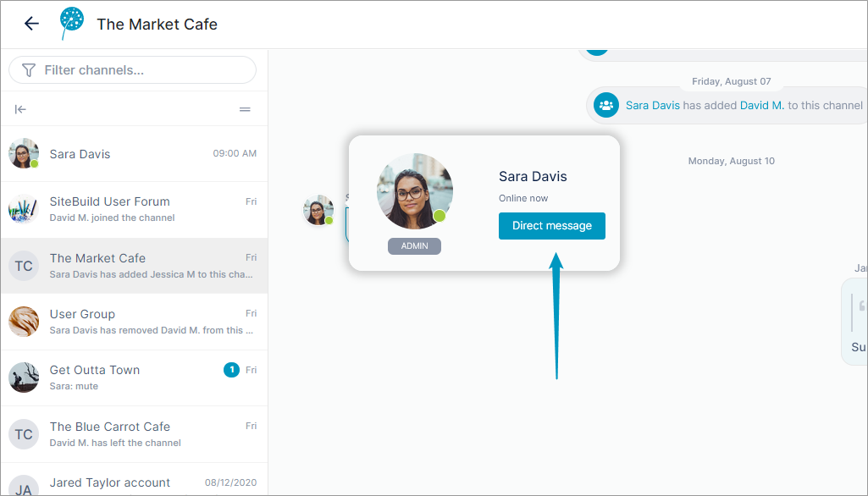Click Sara Davis's small avatar next to the message
Screen dimensions: 868x496
pyautogui.click(x=318, y=210)
